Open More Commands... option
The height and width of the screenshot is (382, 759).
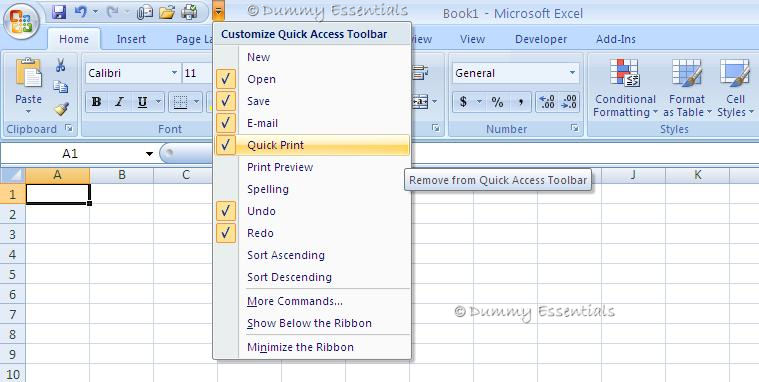312,301
